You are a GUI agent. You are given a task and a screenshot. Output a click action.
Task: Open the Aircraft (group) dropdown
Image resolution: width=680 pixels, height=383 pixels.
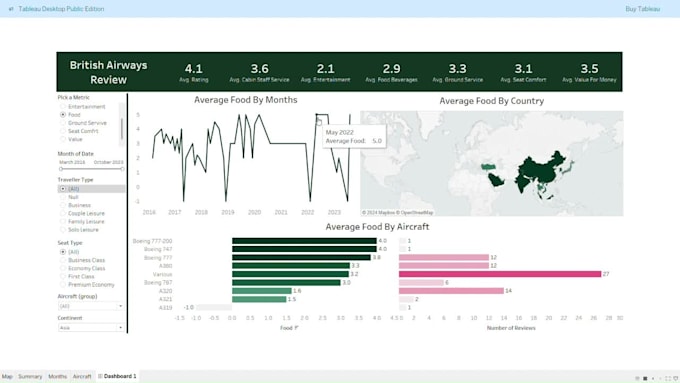click(x=91, y=306)
